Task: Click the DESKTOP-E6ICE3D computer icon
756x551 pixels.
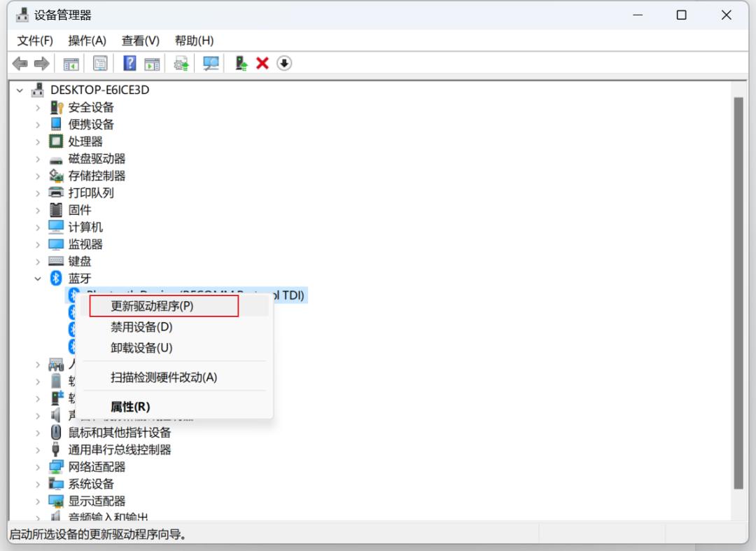Action: pos(38,90)
